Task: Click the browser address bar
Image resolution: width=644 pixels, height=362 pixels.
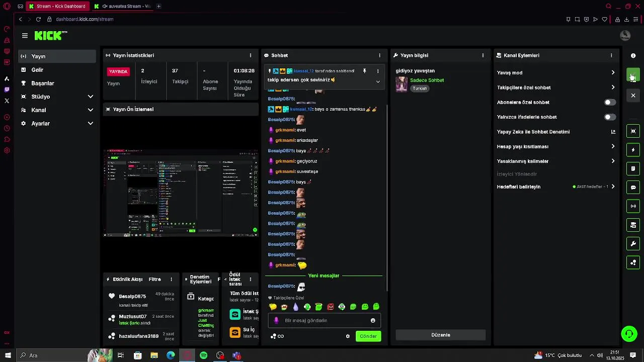Action: (302, 19)
